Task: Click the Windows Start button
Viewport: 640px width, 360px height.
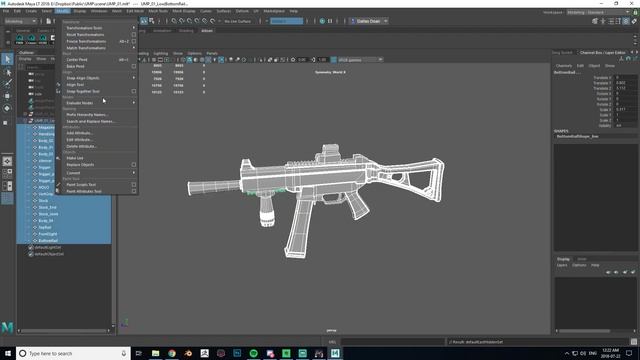Action: (x=8, y=353)
